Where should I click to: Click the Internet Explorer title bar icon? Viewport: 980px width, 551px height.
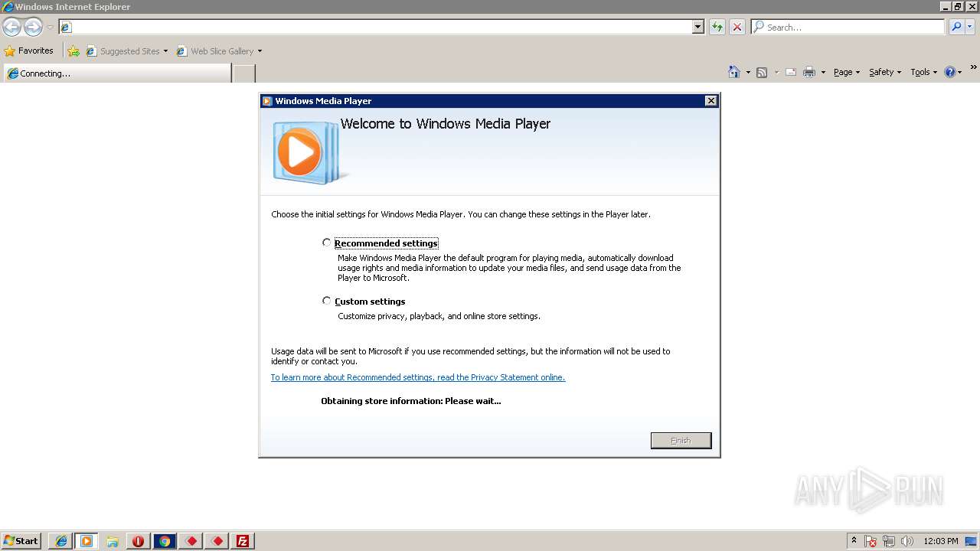8,7
